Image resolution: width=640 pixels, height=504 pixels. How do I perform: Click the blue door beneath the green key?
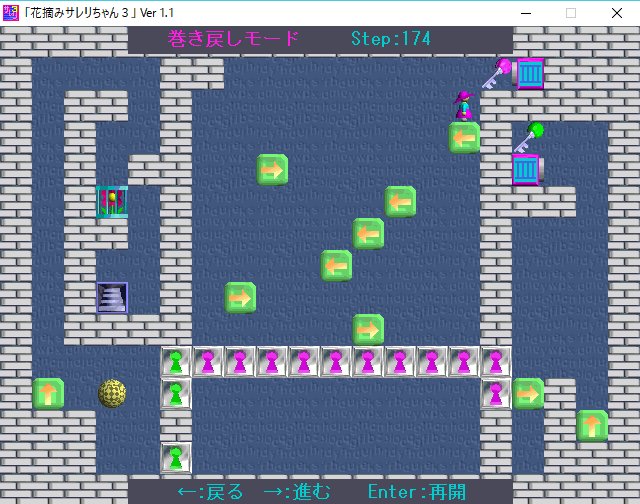(526, 169)
